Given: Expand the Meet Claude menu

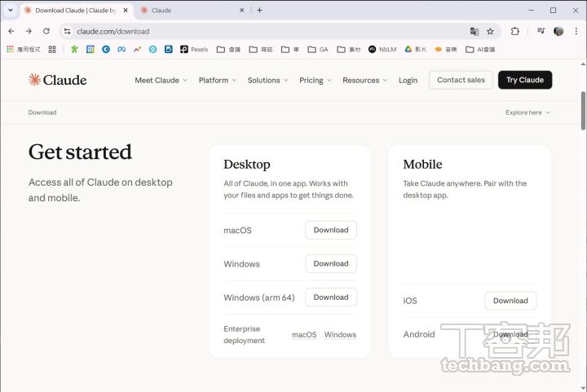Looking at the screenshot, I should pos(161,81).
